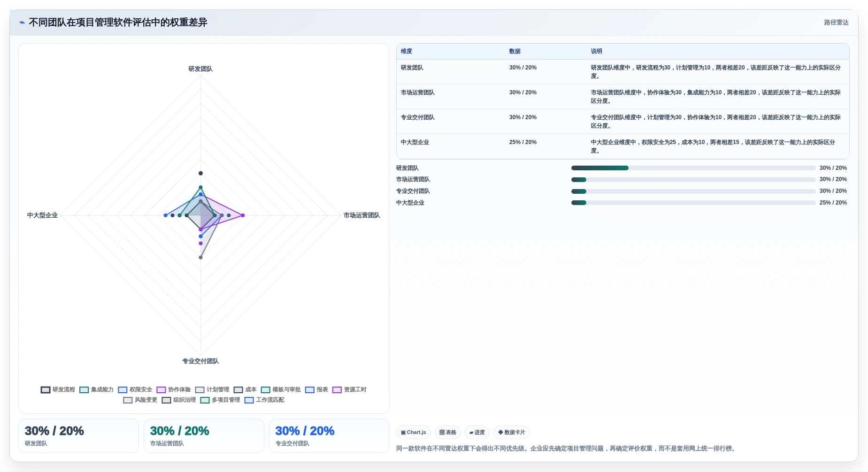
Task: Click the 风险变更 legend color box
Action: (128, 400)
